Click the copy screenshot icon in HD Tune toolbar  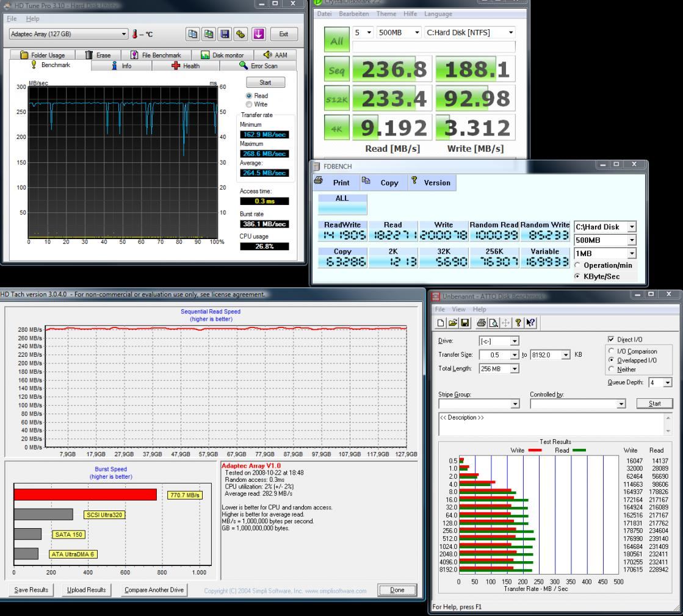209,34
